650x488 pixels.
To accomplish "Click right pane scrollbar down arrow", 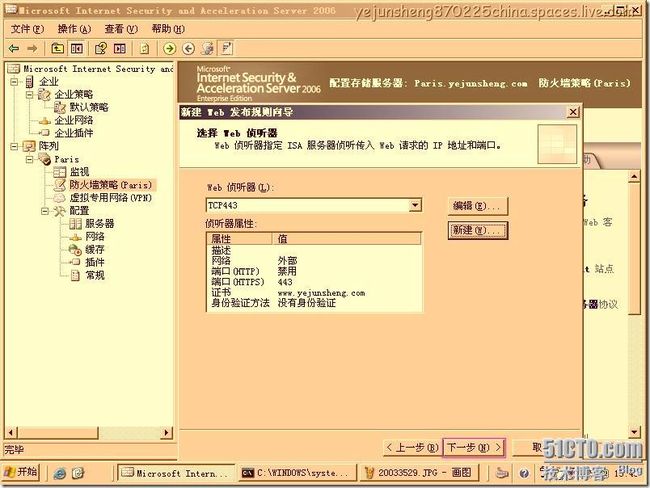I will pos(634,432).
